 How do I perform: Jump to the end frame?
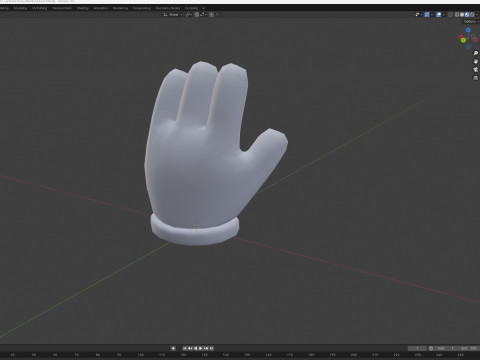coord(211,348)
